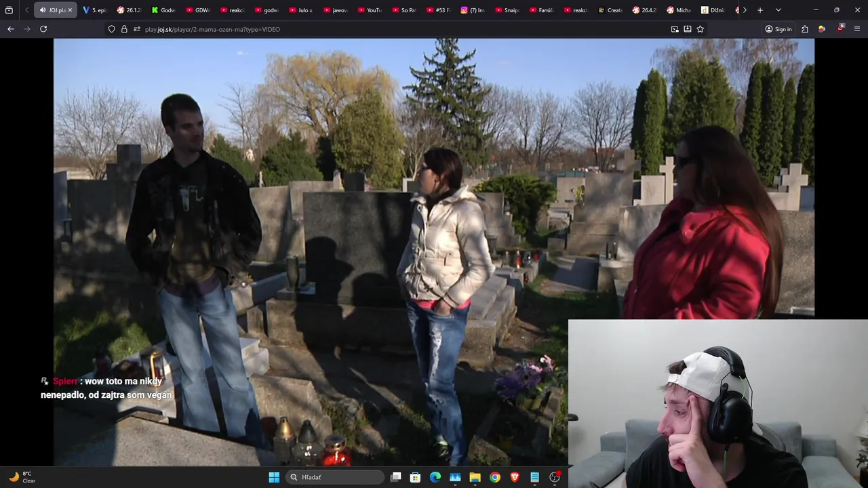Switch to the 'Julo a' tab

[x=302, y=10]
